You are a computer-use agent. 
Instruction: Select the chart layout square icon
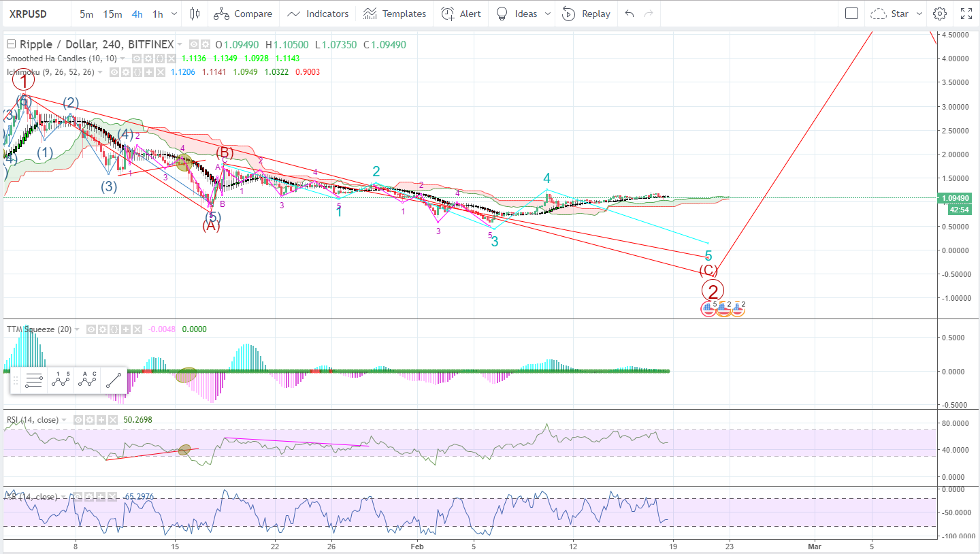tap(851, 14)
